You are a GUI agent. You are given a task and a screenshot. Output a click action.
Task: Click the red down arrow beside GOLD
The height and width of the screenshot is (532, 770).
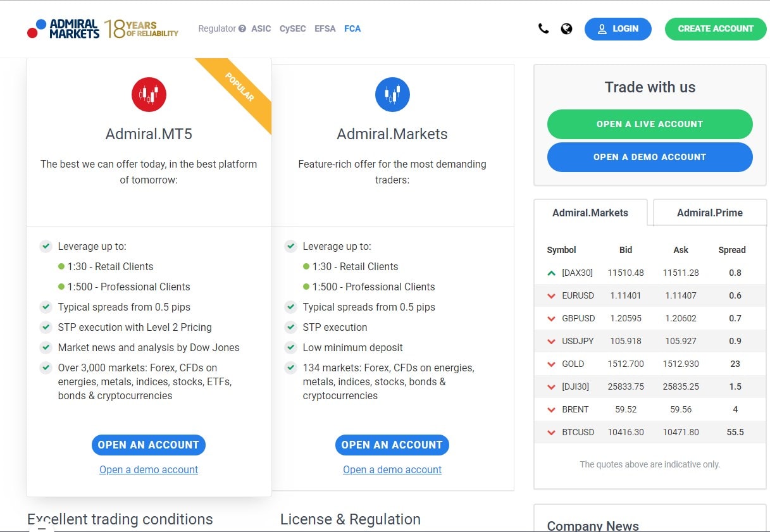[551, 364]
